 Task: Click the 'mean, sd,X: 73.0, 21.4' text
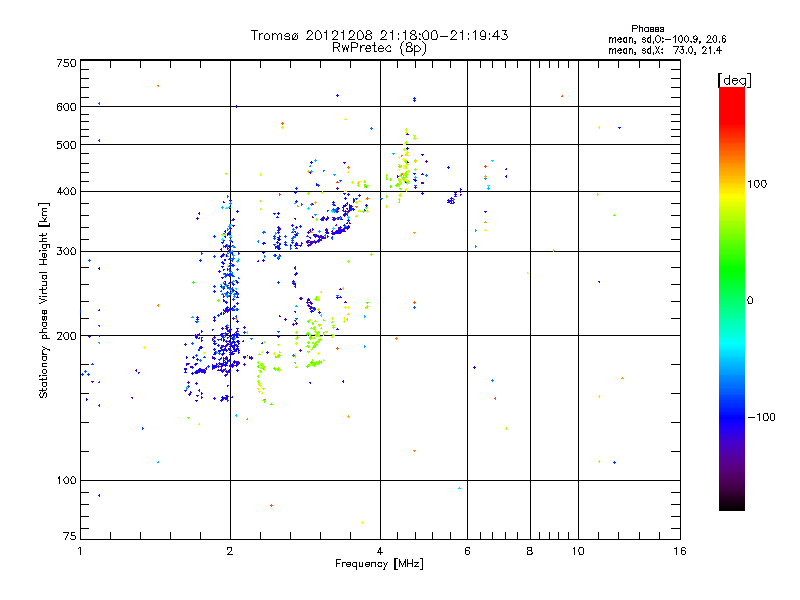coord(665,50)
